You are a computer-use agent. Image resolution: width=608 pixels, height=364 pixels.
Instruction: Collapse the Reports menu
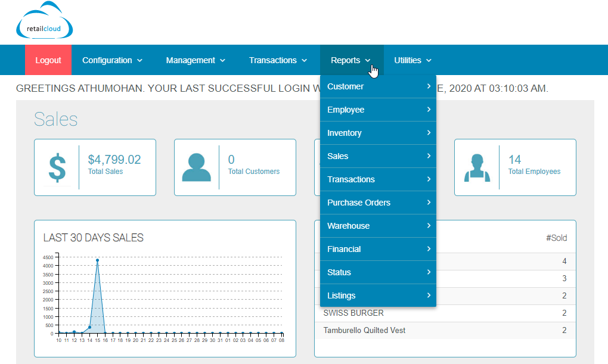351,60
